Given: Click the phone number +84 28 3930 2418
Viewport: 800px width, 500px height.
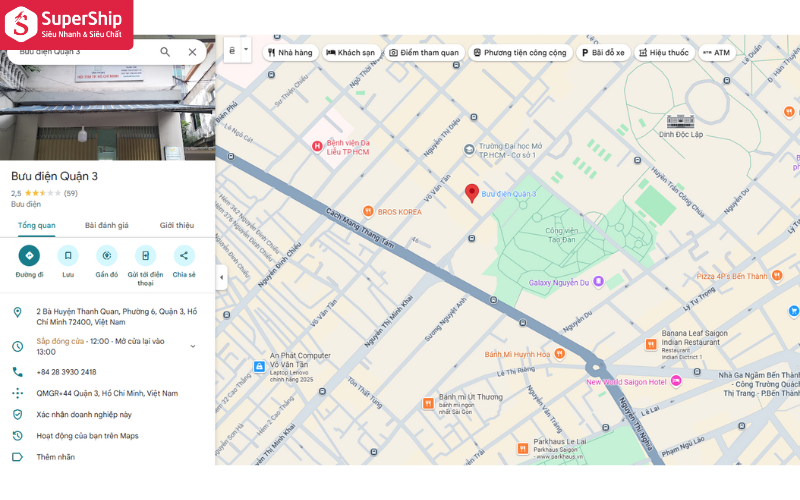Looking at the screenshot, I should (66, 372).
